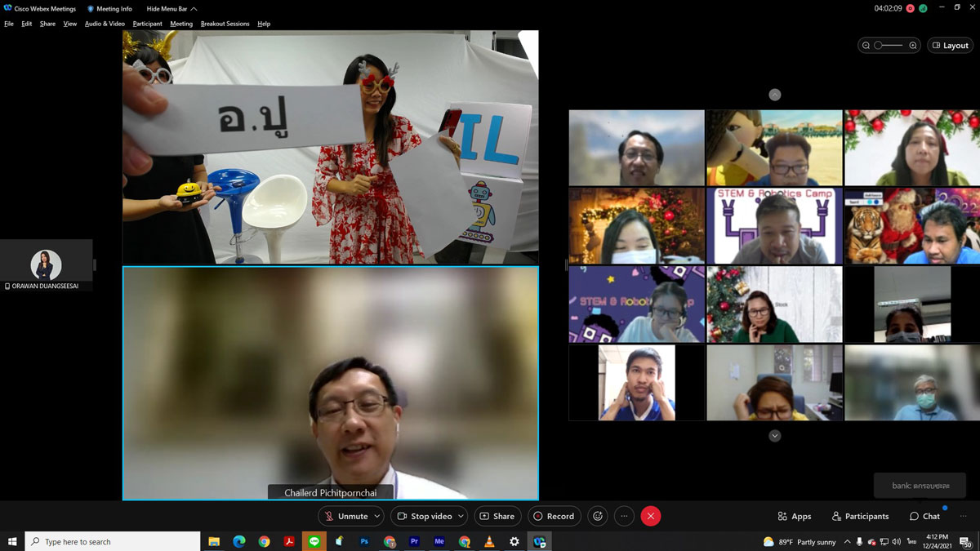Open the Chat panel

[x=924, y=516]
